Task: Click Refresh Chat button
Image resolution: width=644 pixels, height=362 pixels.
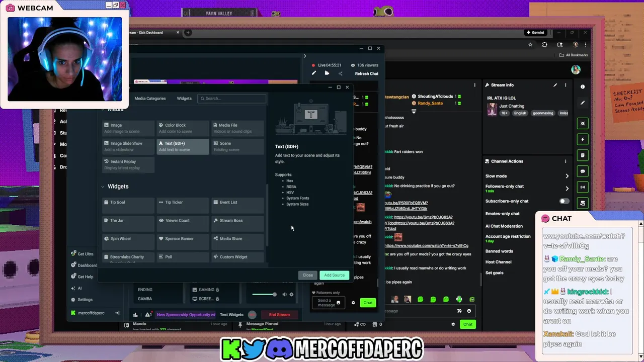Action: tap(367, 74)
